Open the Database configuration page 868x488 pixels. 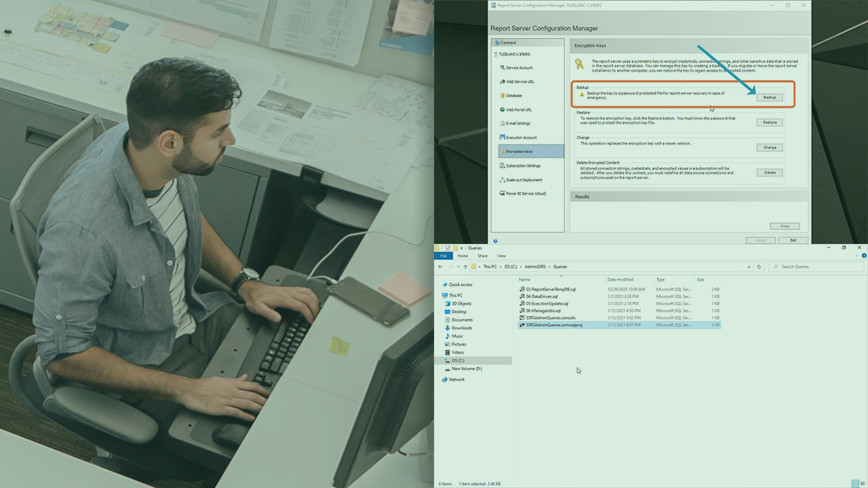click(x=513, y=96)
